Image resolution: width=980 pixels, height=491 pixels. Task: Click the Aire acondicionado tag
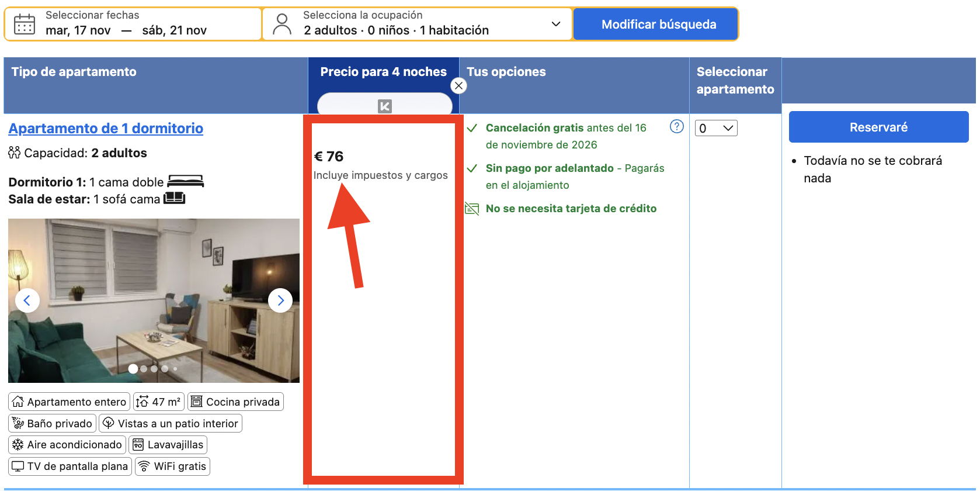tap(67, 445)
